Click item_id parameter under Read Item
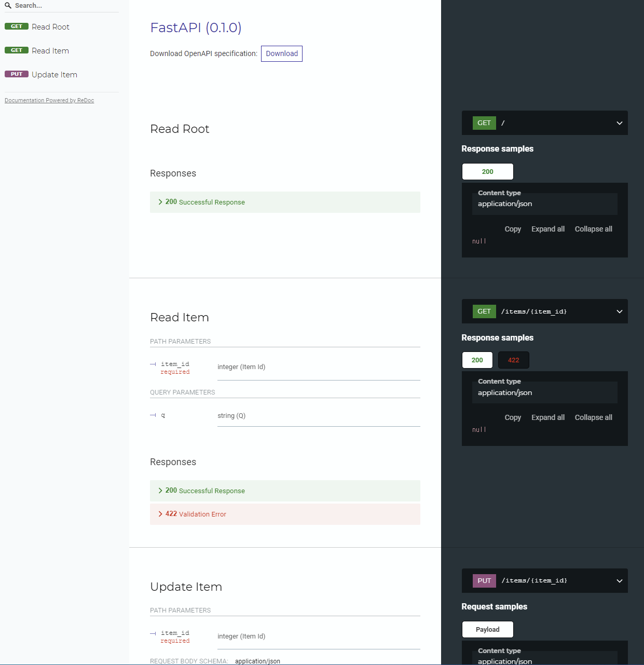This screenshot has width=644, height=665. [x=175, y=364]
